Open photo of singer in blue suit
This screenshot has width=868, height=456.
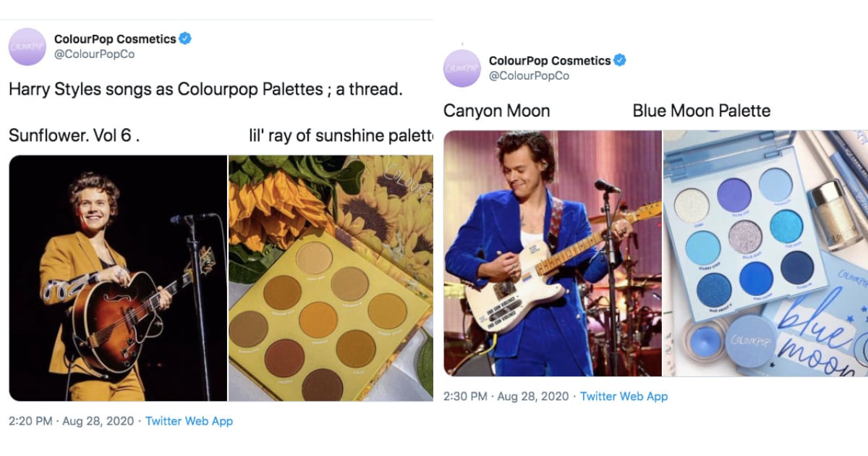tap(553, 253)
